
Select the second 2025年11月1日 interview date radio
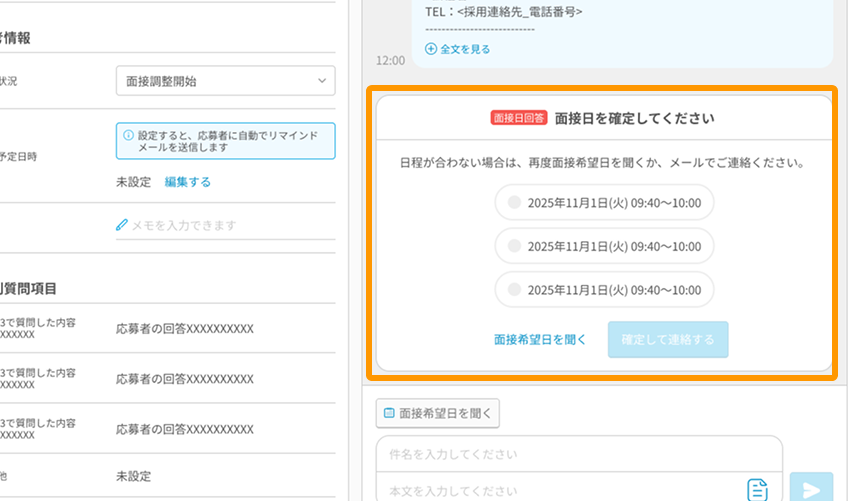tap(514, 246)
